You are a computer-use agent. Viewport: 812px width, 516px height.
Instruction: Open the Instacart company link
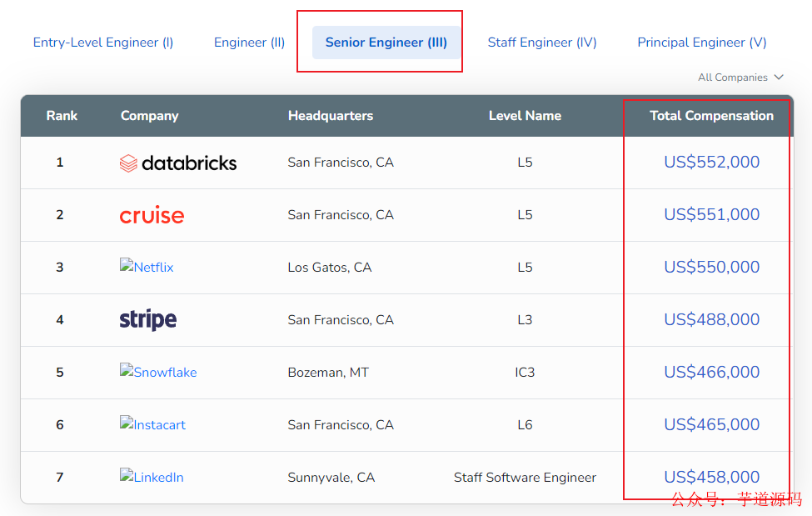coord(152,425)
